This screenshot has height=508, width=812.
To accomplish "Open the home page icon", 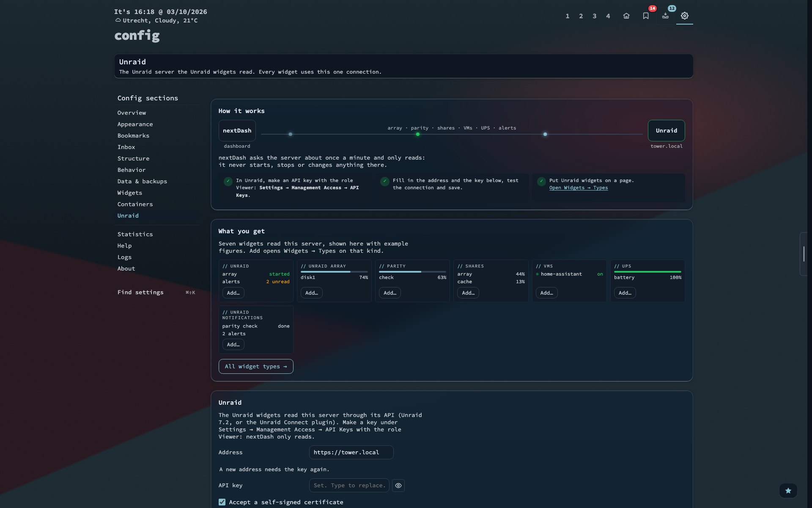I will [626, 16].
